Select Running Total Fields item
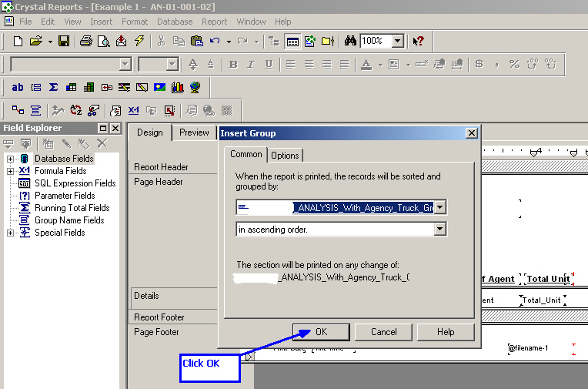This screenshot has width=588, height=389. click(x=72, y=208)
